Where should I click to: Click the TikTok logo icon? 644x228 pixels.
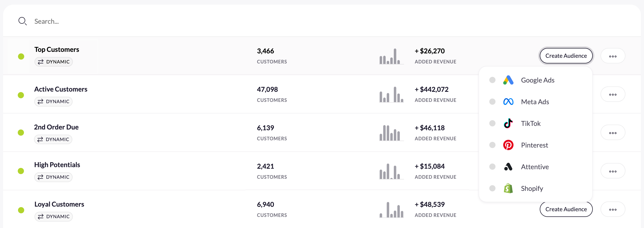[508, 124]
